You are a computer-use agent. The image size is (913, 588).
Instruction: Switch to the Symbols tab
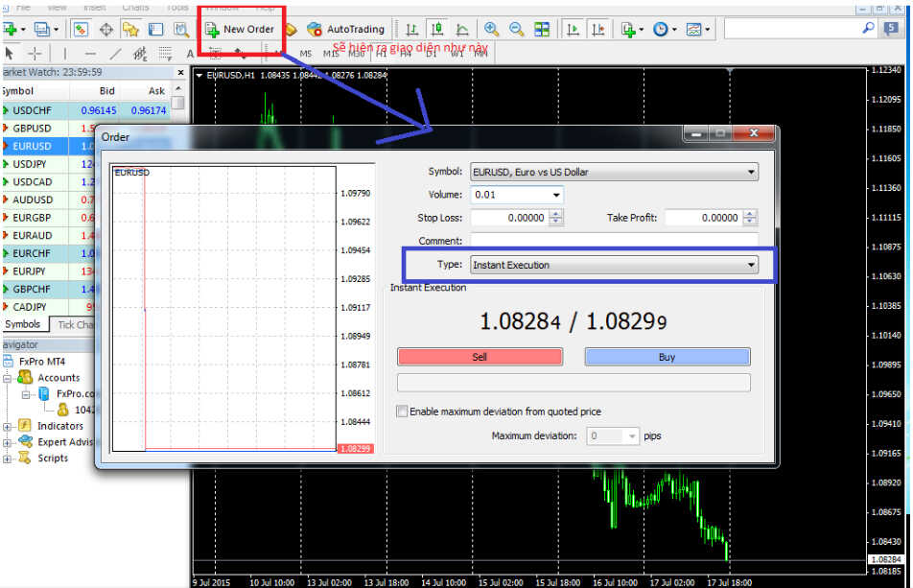pyautogui.click(x=22, y=324)
